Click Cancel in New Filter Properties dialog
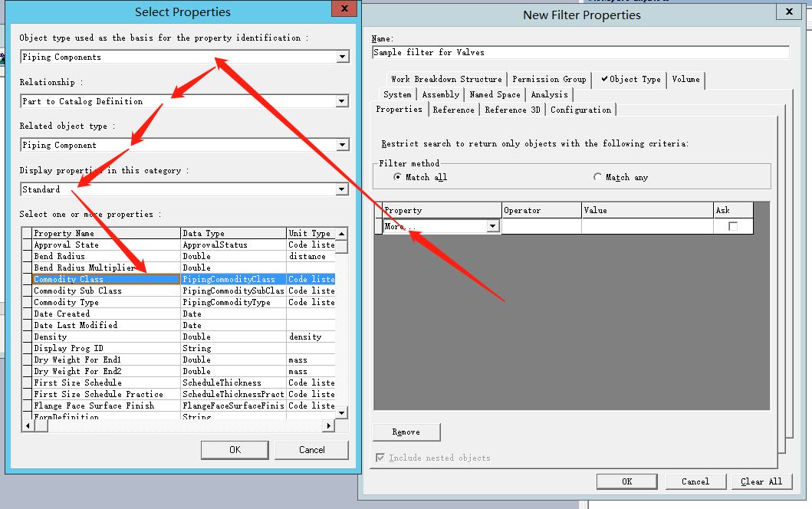812x509 pixels. click(x=695, y=481)
